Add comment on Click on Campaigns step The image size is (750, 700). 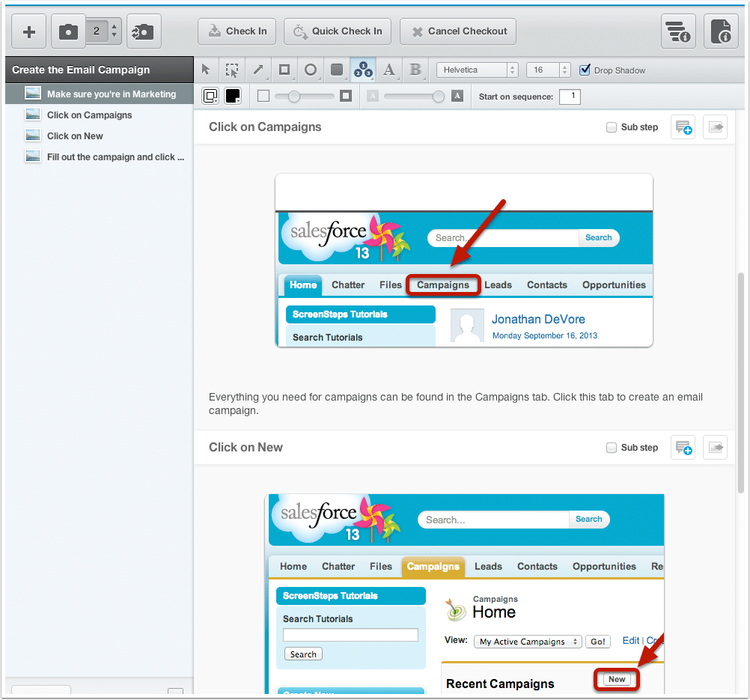coord(683,127)
